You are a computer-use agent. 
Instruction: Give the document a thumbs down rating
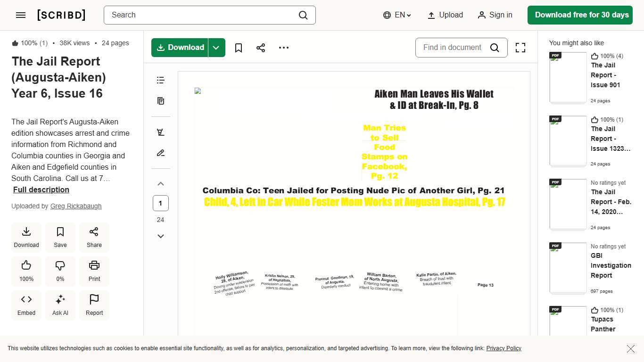click(60, 271)
